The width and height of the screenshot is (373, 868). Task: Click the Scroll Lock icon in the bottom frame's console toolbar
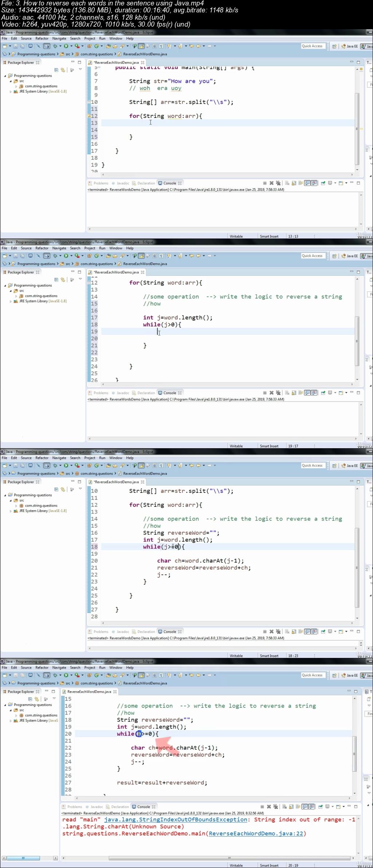tap(291, 807)
